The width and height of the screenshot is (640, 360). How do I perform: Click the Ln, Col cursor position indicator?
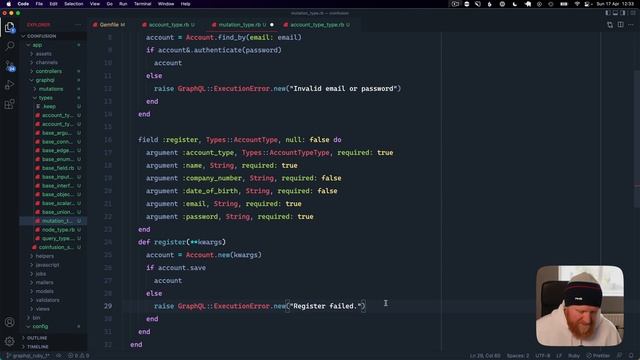point(484,356)
